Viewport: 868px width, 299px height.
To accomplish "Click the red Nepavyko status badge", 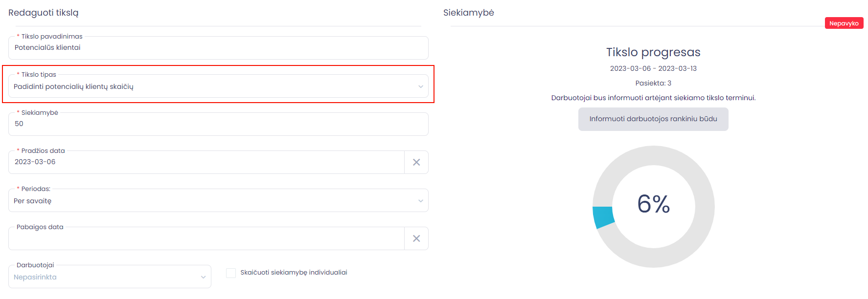I will click(x=844, y=23).
